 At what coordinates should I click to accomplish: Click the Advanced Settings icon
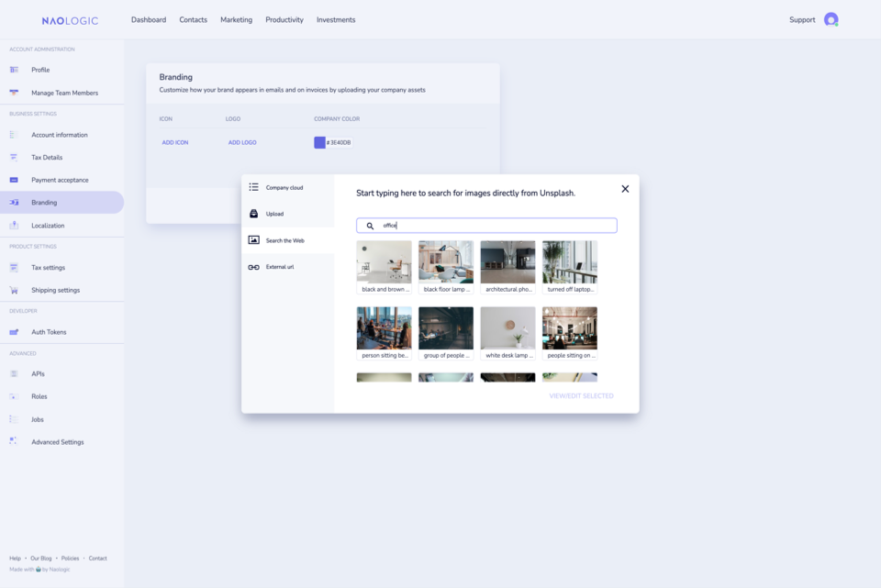click(14, 441)
